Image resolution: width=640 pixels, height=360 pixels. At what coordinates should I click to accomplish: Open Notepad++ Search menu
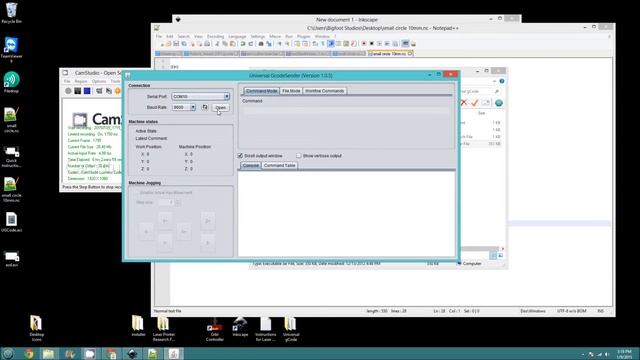[183, 36]
